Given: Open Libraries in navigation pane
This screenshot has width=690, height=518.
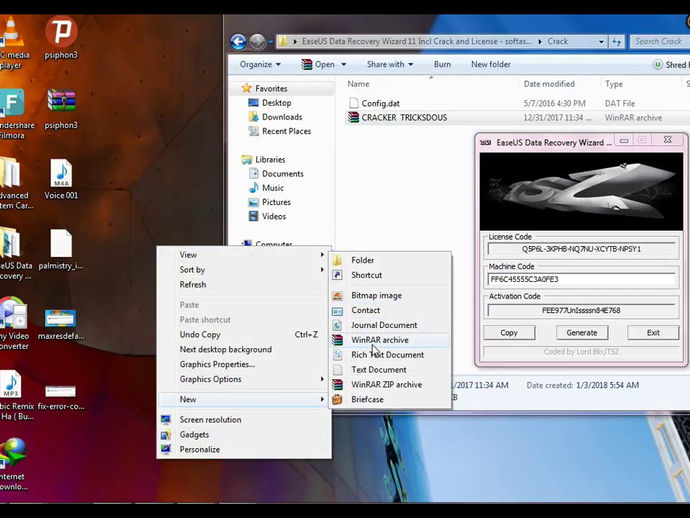Looking at the screenshot, I should point(270,159).
